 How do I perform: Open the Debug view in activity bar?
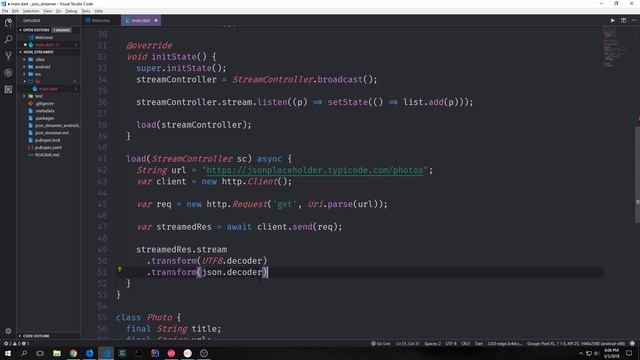pyautogui.click(x=8, y=73)
